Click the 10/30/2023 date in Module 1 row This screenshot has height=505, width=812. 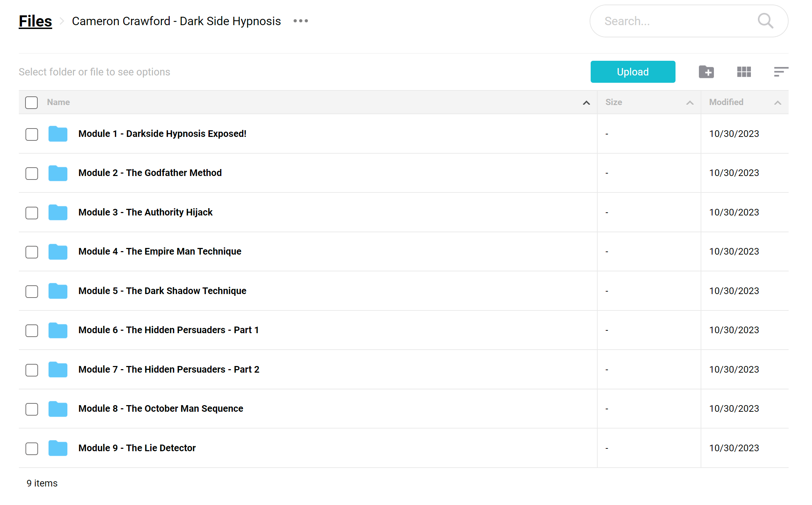(x=734, y=134)
